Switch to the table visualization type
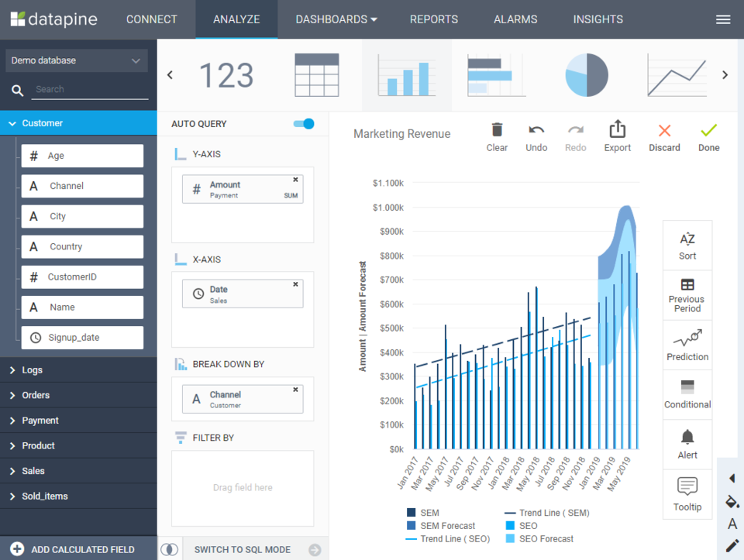Image resolution: width=744 pixels, height=560 pixels. 316,74
